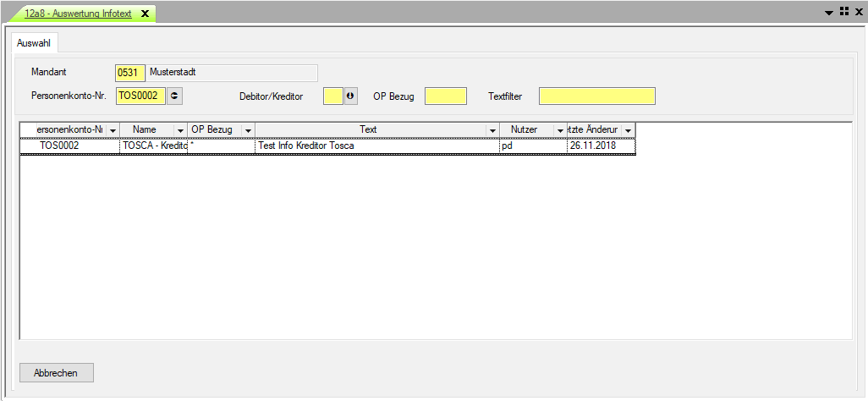The image size is (868, 401).
Task: Expand the Personenkonto-Nr column filter
Action: pyautogui.click(x=112, y=130)
